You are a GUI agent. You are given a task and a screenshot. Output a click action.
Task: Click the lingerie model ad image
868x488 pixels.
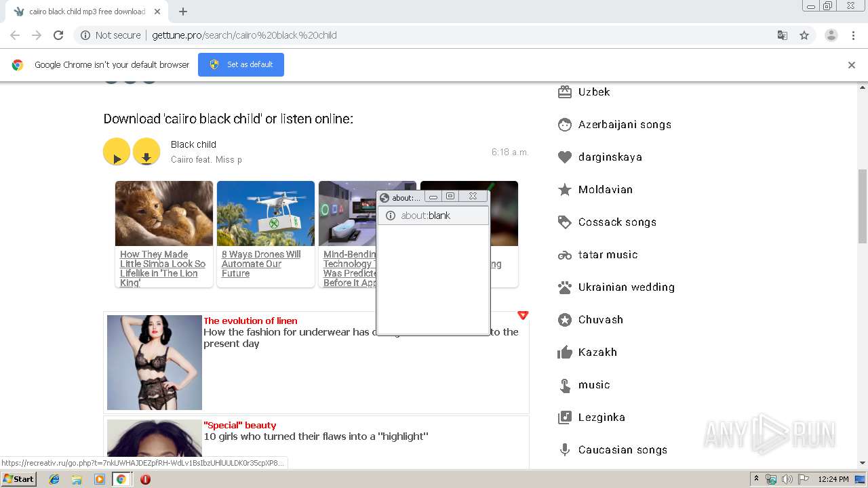tap(155, 363)
